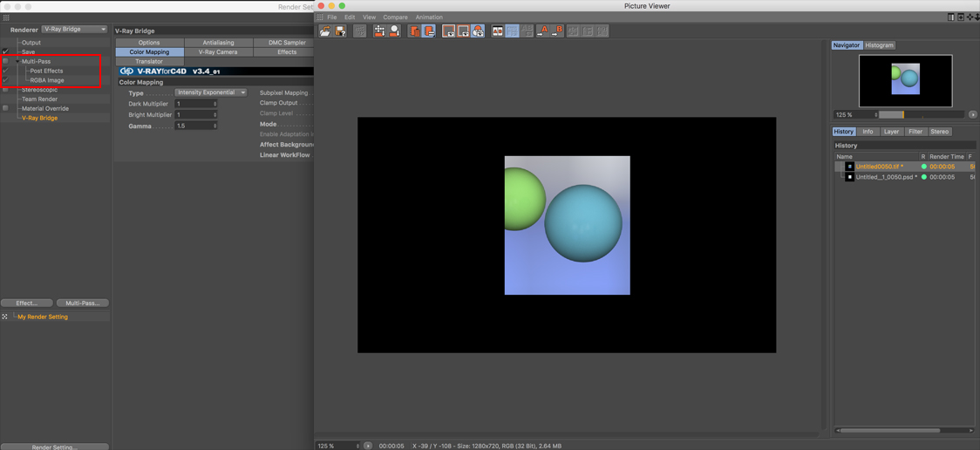The image size is (980, 450).
Task: Toggle the AB compare icon
Action: (x=498, y=31)
